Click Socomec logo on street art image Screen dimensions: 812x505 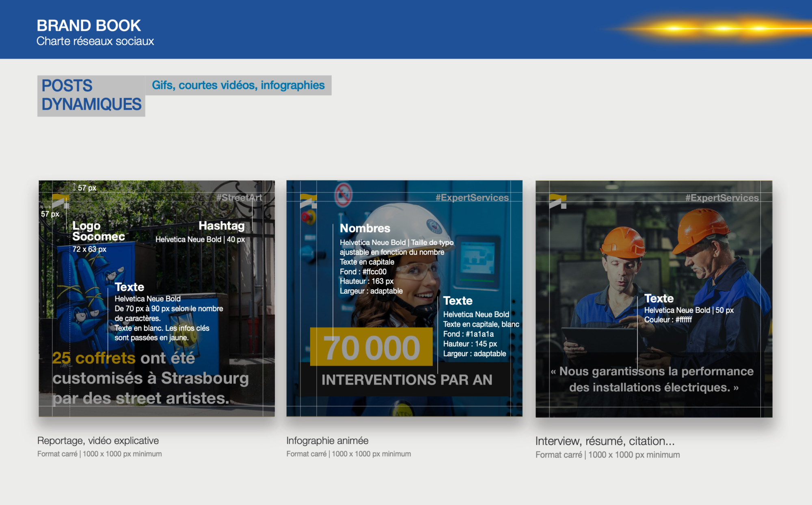(x=60, y=201)
